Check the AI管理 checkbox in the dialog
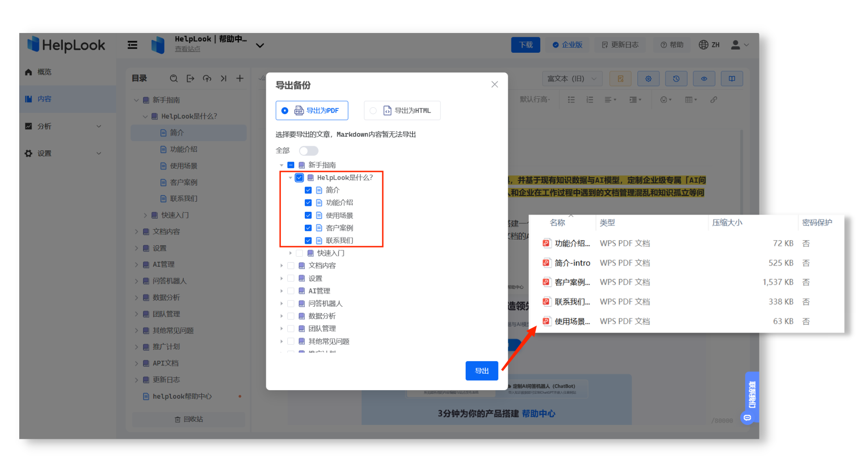Screen dimensions: 868x474 [x=291, y=291]
